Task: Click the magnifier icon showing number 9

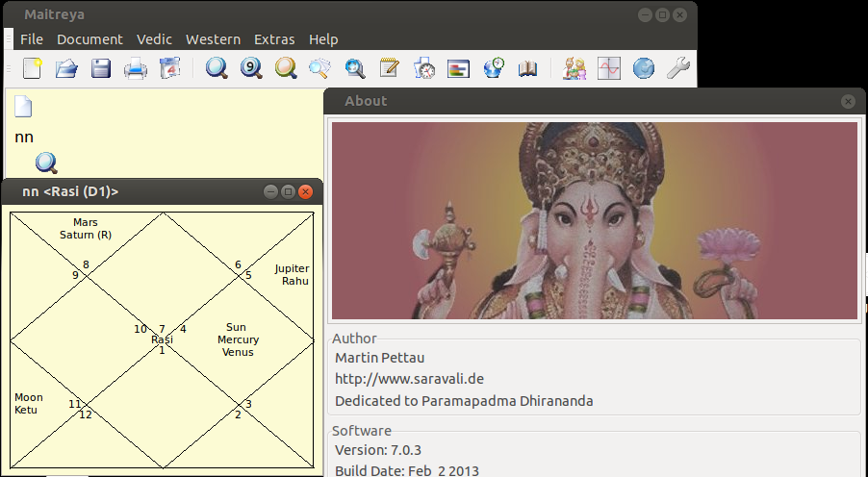Action: (x=251, y=68)
